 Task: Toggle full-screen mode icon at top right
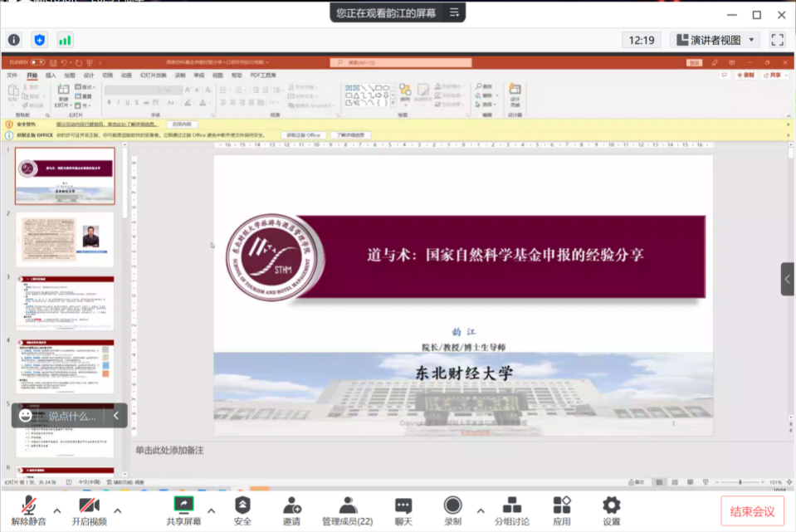point(777,40)
